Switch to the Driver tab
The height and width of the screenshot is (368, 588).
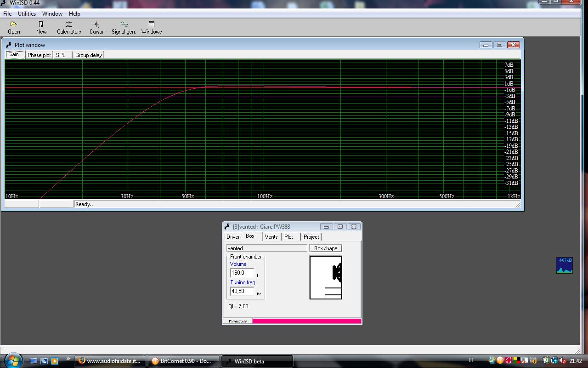pos(233,237)
